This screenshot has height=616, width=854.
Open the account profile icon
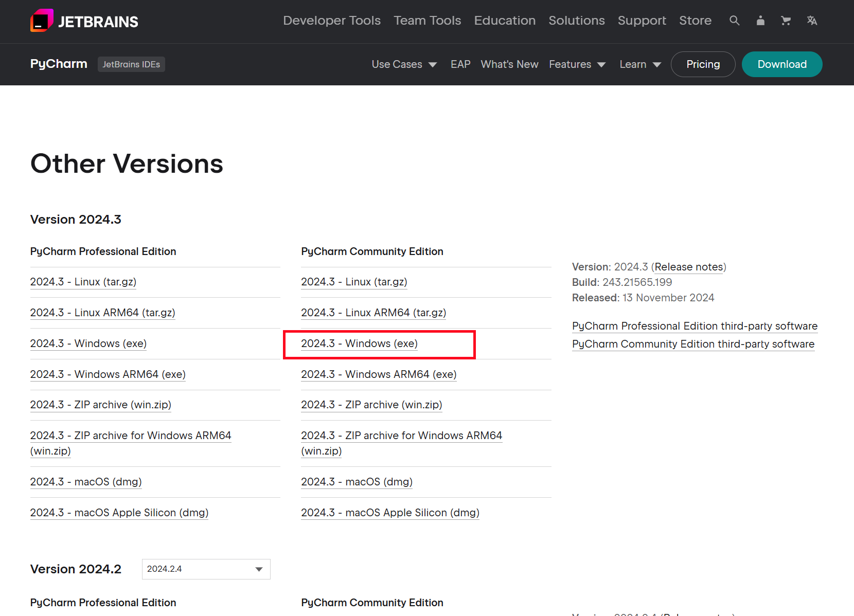click(x=760, y=21)
